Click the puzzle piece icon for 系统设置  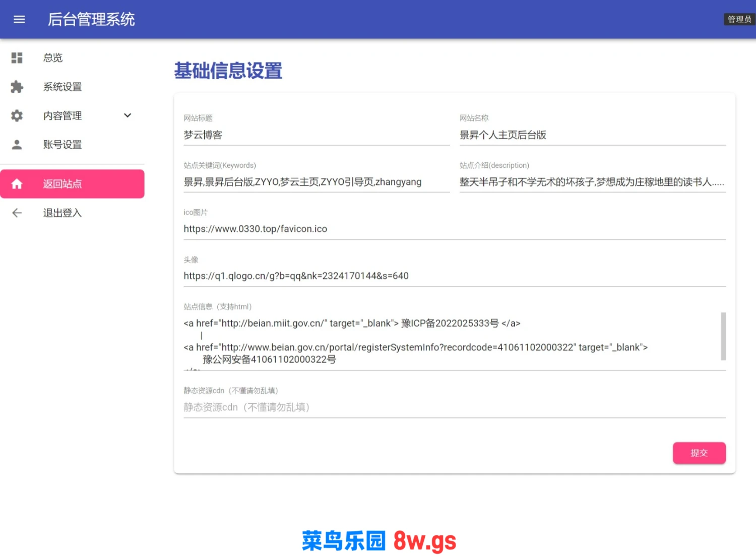(17, 87)
